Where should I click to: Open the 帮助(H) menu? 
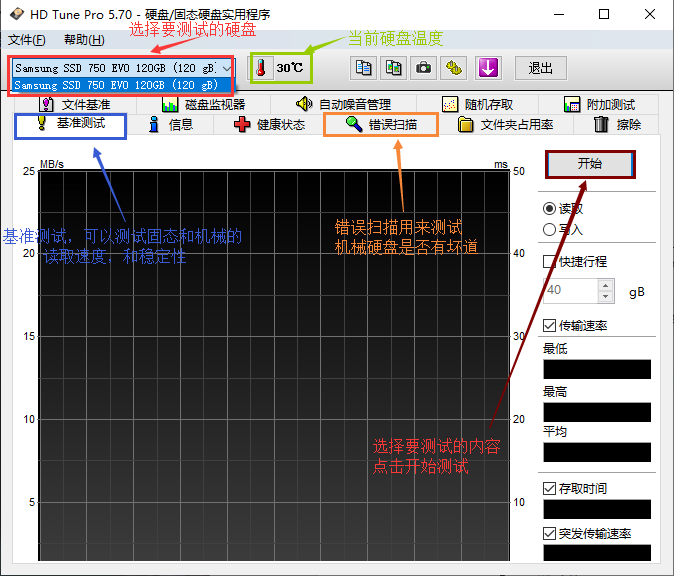point(84,40)
